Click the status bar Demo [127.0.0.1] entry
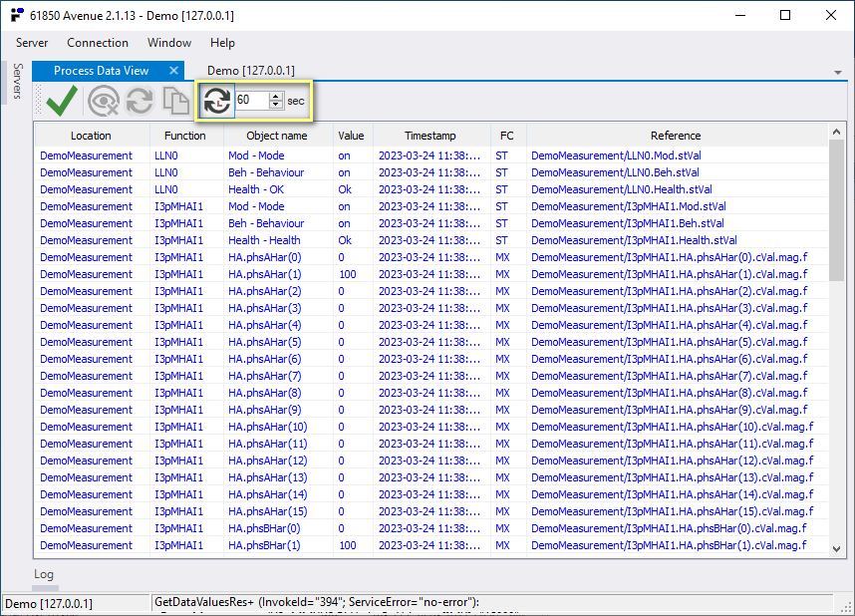 coord(49,603)
